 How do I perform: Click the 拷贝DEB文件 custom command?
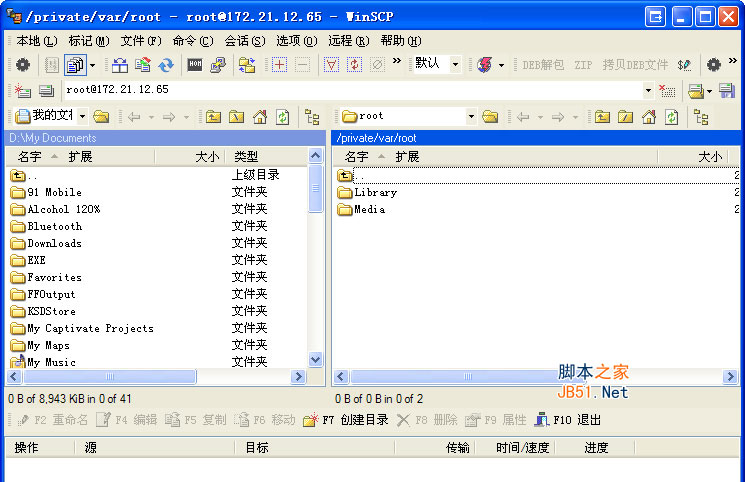pos(635,65)
